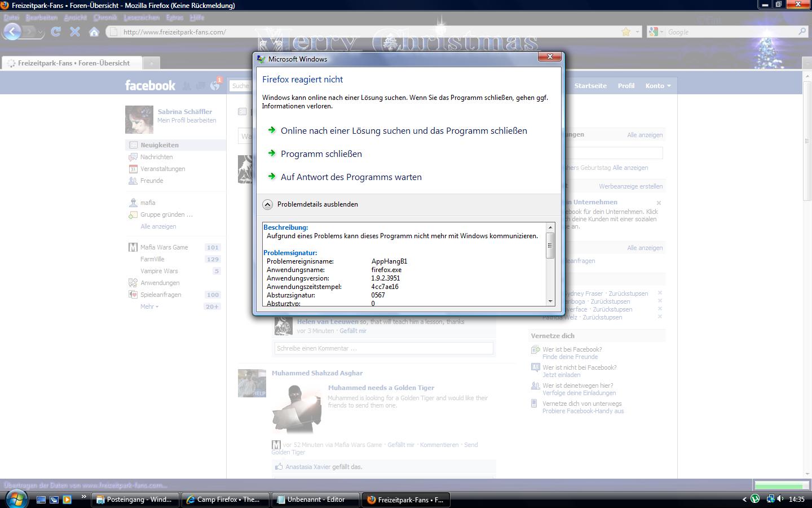This screenshot has width=812, height=508.
Task: Open Profil link in Facebook header
Action: pyautogui.click(x=626, y=86)
